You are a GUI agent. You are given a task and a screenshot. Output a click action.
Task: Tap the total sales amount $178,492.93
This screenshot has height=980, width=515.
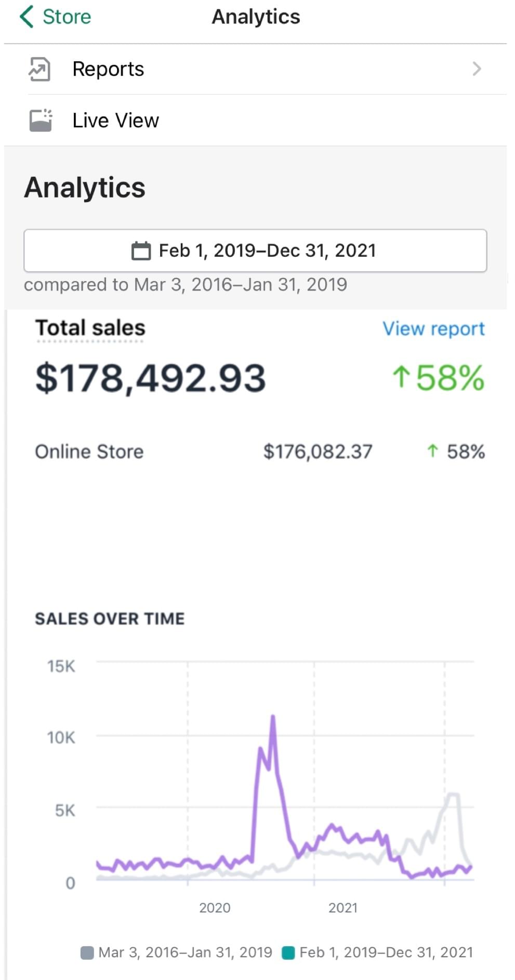coord(150,378)
